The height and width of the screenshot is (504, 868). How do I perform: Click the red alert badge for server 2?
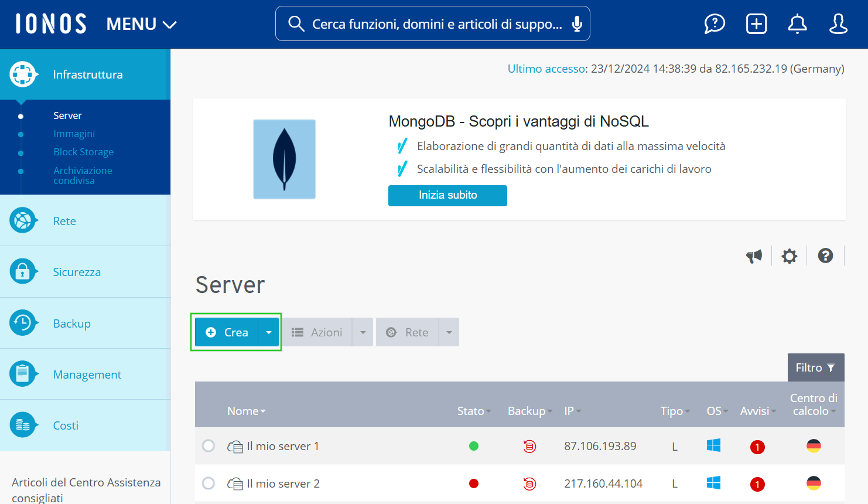click(x=757, y=485)
